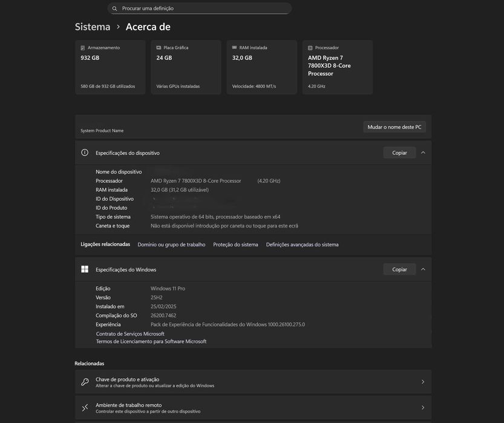Open 'Definições avançadas do sistema' link
The width and height of the screenshot is (504, 423).
pos(302,244)
